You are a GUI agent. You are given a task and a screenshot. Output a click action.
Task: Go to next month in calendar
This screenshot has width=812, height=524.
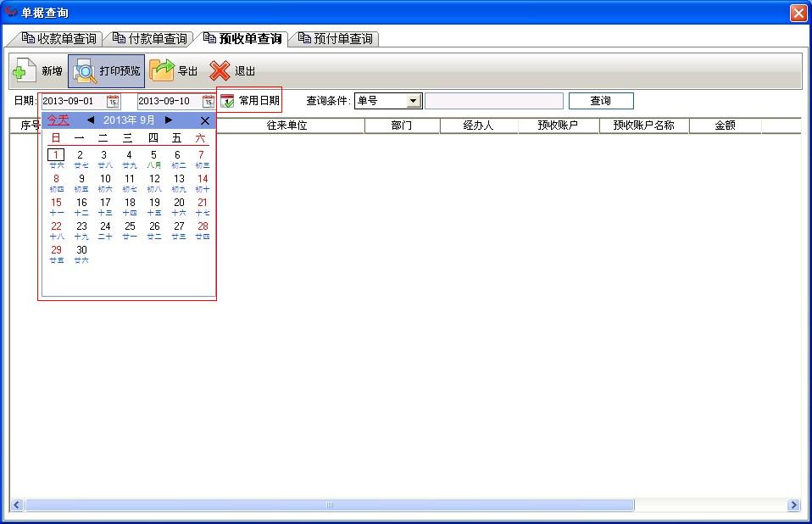pyautogui.click(x=169, y=120)
